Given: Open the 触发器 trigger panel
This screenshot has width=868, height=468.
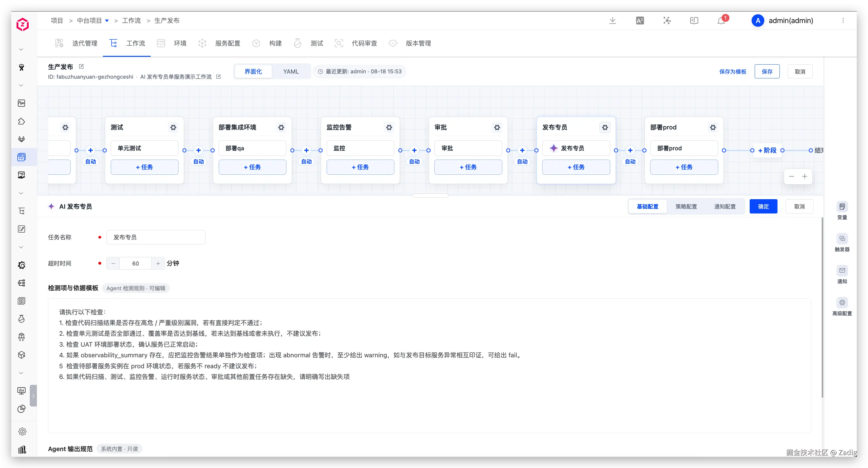Looking at the screenshot, I should (842, 243).
